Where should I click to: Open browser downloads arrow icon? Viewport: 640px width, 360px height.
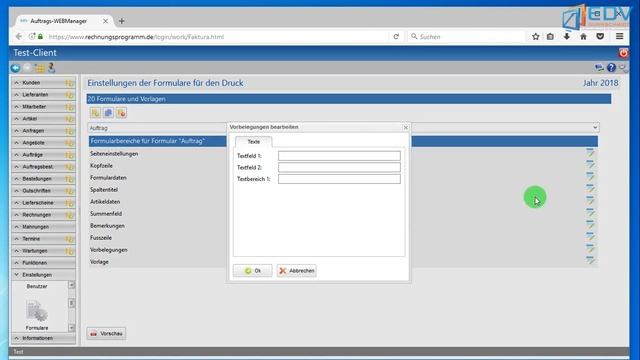tap(567, 37)
